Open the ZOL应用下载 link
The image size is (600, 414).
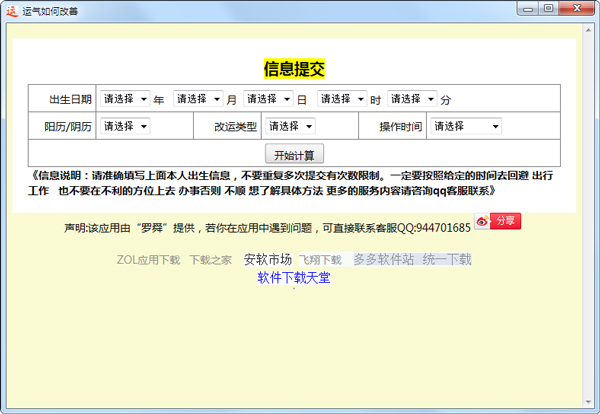(x=148, y=260)
